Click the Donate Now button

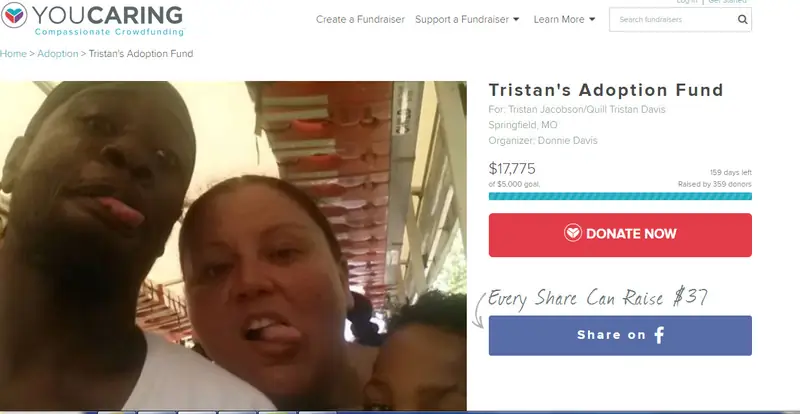coord(620,235)
